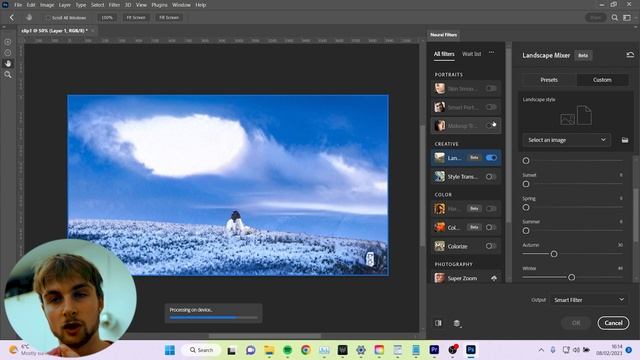
Task: Check the Scroll All Windows checkbox
Action: point(48,18)
